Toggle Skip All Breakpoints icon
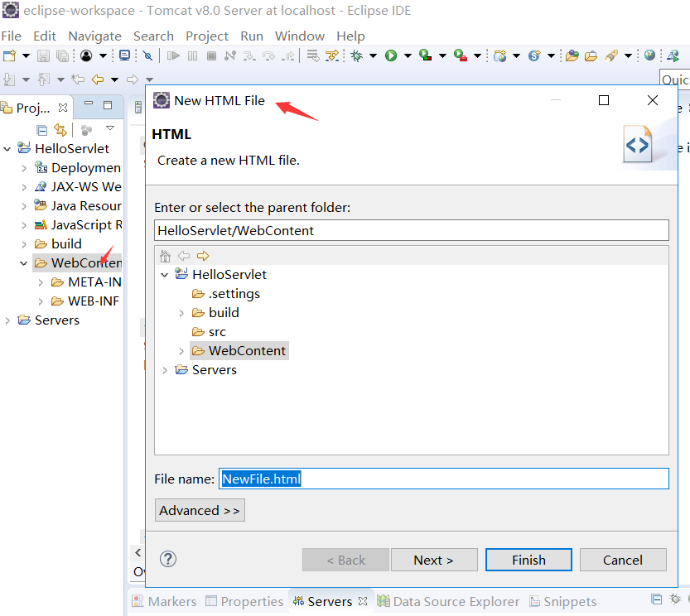This screenshot has height=616, width=690. [x=147, y=55]
